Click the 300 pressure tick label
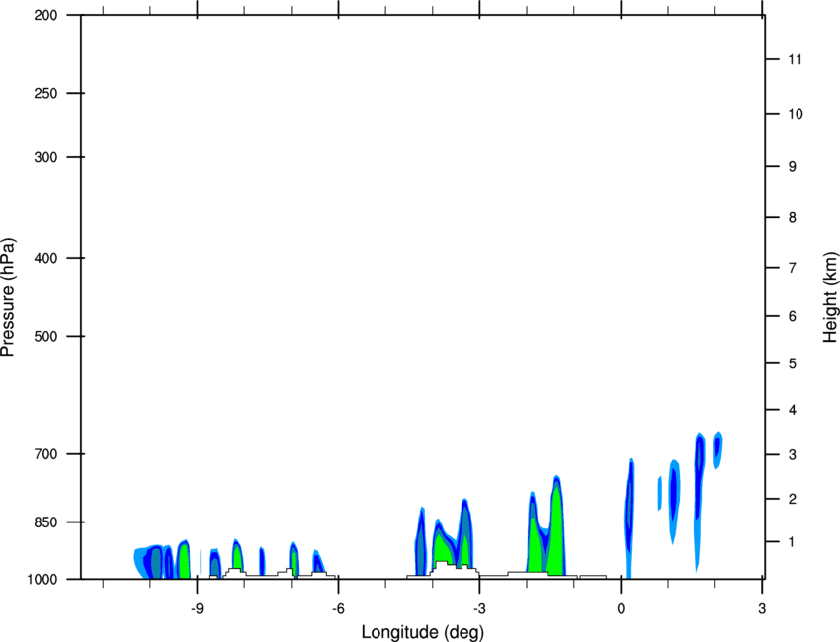 (x=45, y=157)
